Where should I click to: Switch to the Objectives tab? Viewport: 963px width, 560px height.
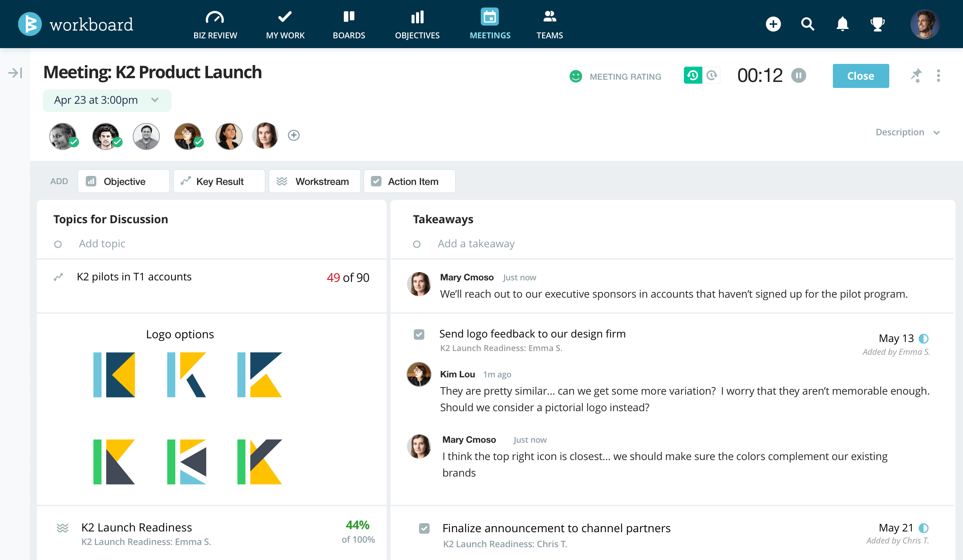[417, 24]
